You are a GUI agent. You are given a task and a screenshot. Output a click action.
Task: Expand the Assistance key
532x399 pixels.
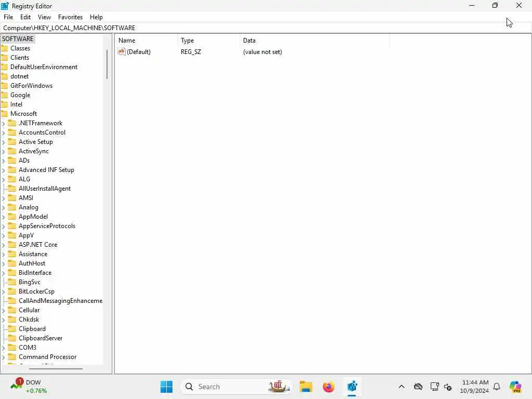pyautogui.click(x=4, y=254)
